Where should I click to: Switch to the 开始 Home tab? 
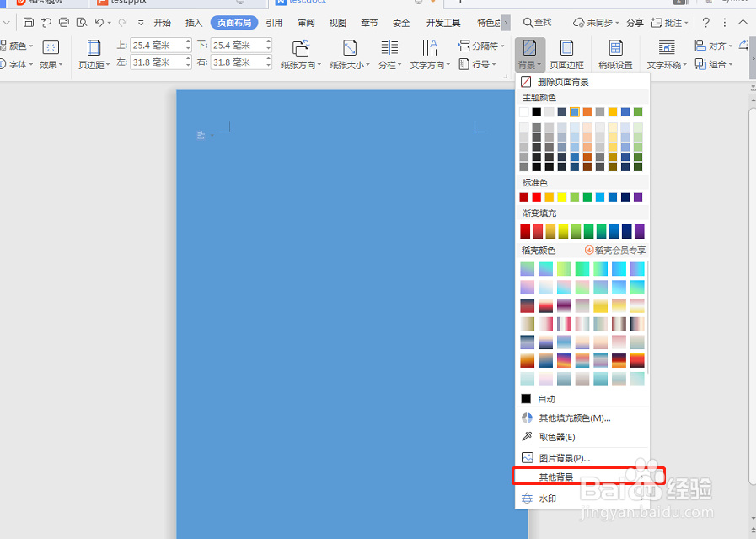163,23
